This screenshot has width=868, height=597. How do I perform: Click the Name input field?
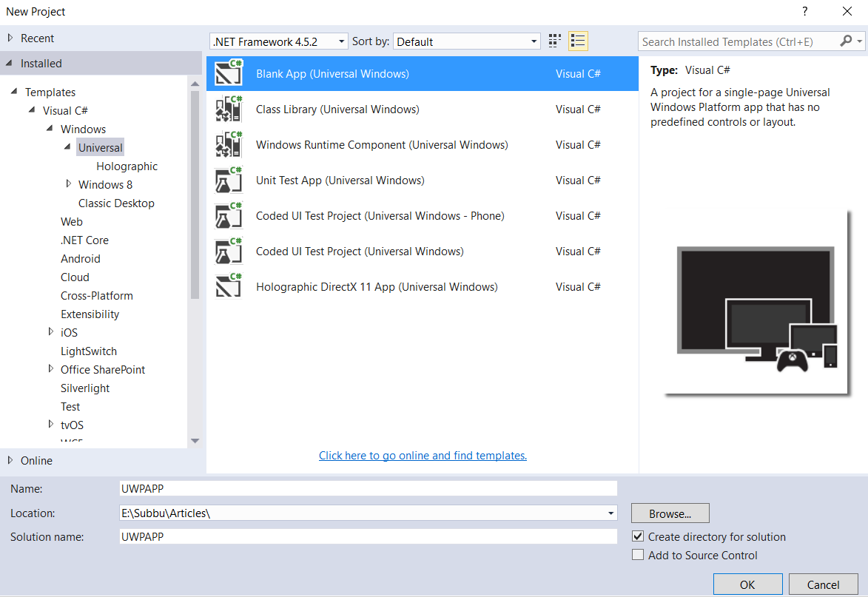tap(368, 488)
